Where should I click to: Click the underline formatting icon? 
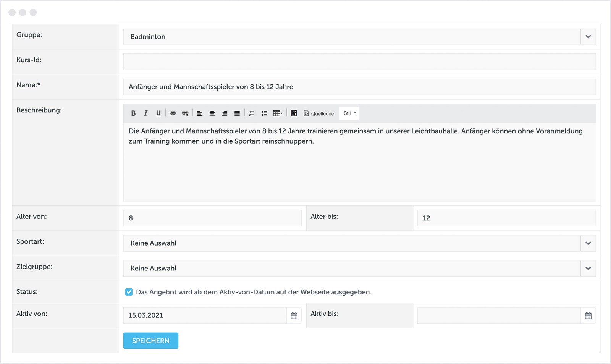(x=158, y=113)
